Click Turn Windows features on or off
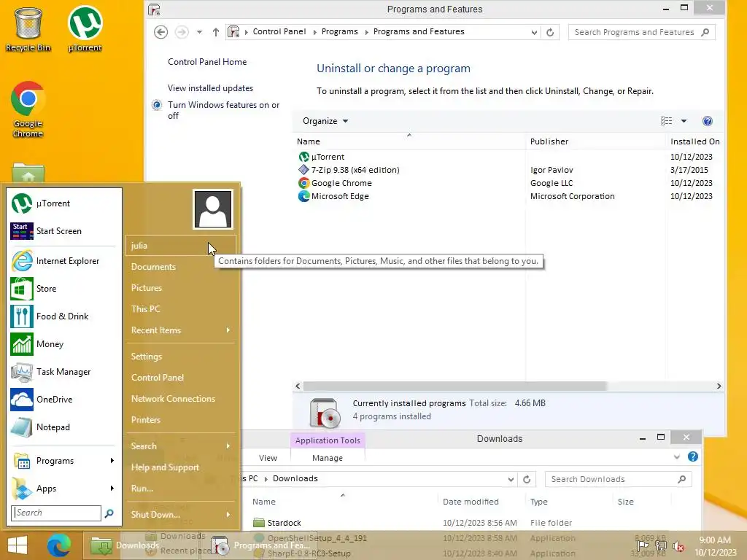This screenshot has width=747, height=560. tap(223, 110)
